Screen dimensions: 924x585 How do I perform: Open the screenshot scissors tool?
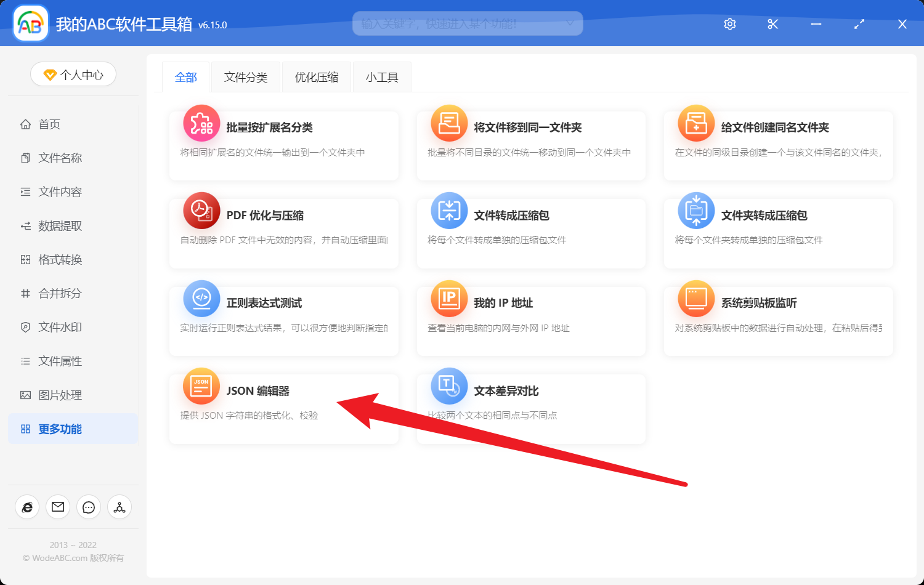coord(772,24)
